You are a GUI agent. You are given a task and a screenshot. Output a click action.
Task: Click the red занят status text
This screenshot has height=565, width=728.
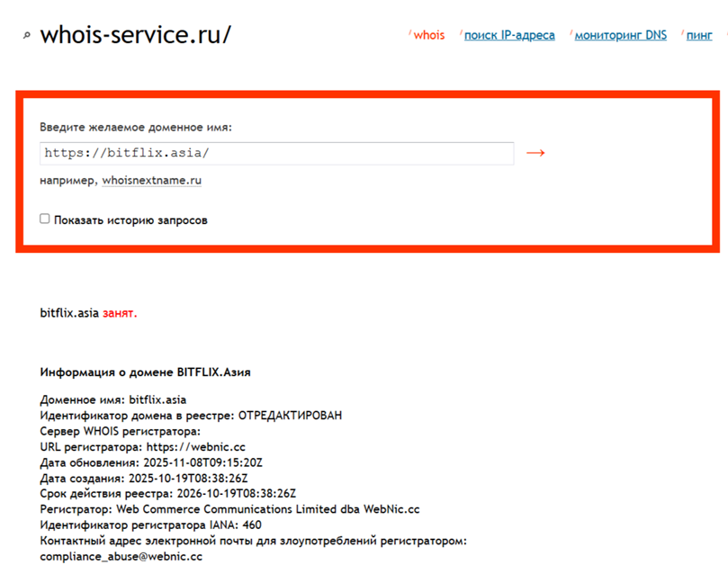pos(120,314)
